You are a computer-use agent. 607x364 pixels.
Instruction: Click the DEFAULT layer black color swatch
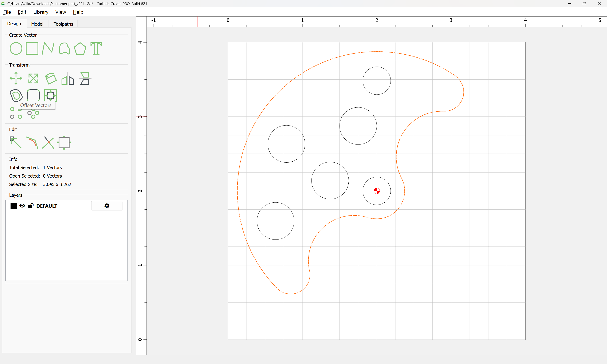pos(14,206)
